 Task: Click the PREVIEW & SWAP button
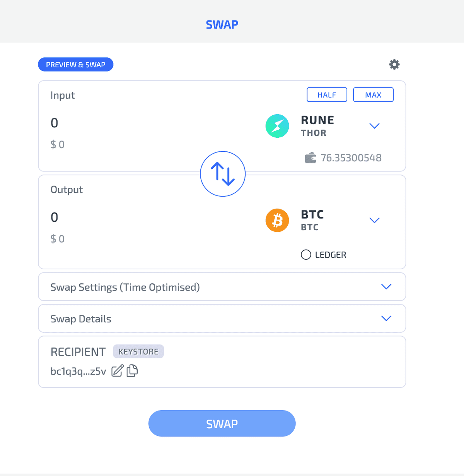[75, 64]
